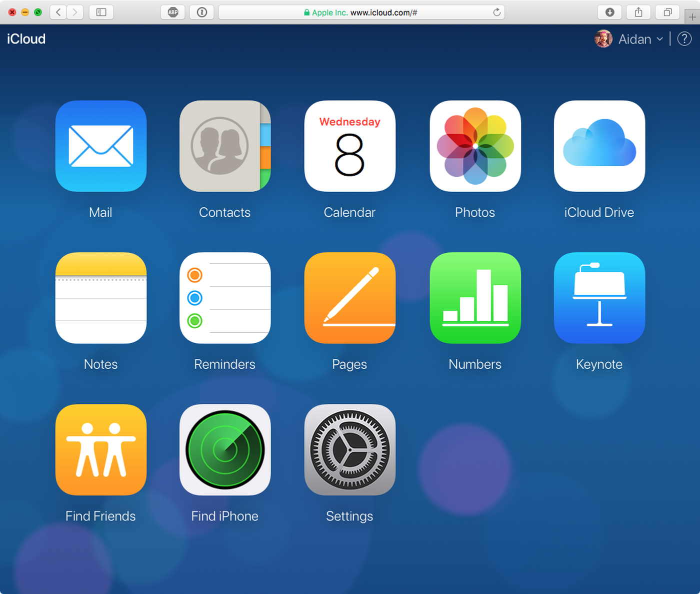
Task: Show Safari downloads button
Action: tap(610, 12)
